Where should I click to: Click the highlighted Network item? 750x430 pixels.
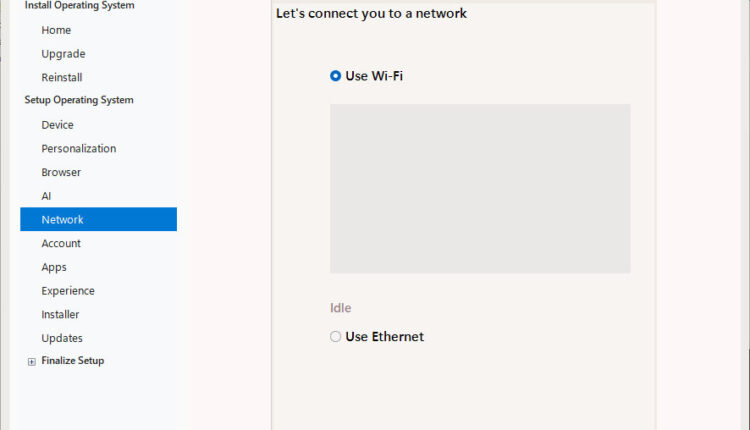click(62, 220)
